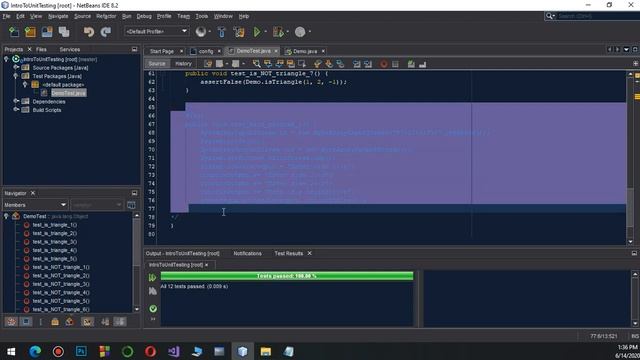This screenshot has width=640, height=360.
Task: Click the NetBeans cube icon in taskbar
Action: tap(242, 351)
